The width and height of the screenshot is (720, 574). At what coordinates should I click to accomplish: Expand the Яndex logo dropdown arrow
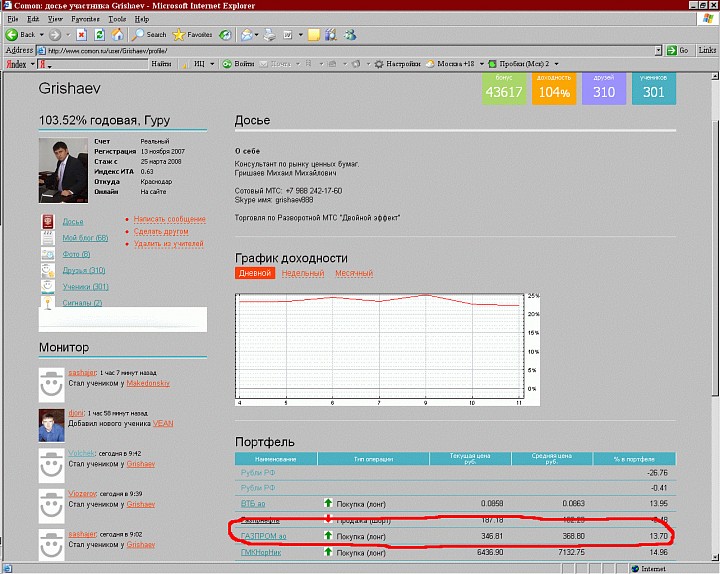[33, 64]
